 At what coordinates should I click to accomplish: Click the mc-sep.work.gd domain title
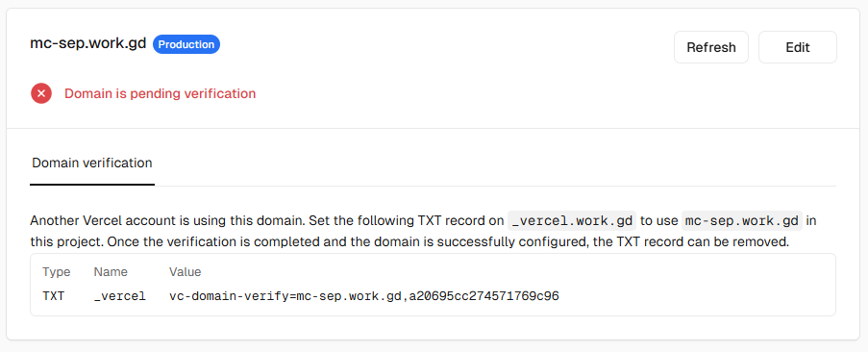[88, 43]
